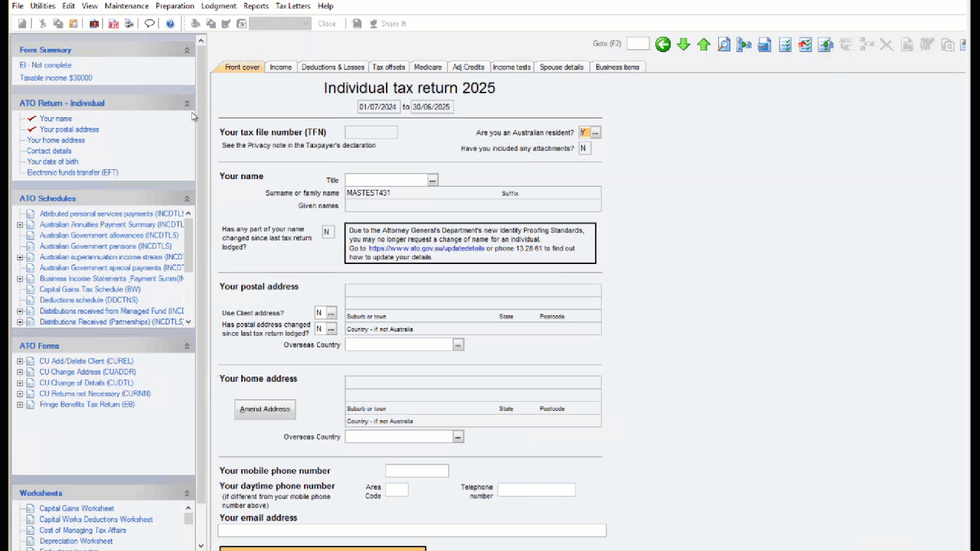
Task: Click the blue help question mark icon
Action: click(x=170, y=24)
